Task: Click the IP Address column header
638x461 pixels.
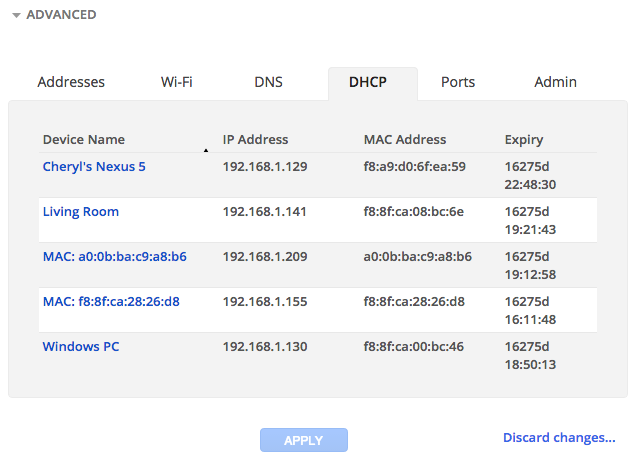Action: (255, 140)
